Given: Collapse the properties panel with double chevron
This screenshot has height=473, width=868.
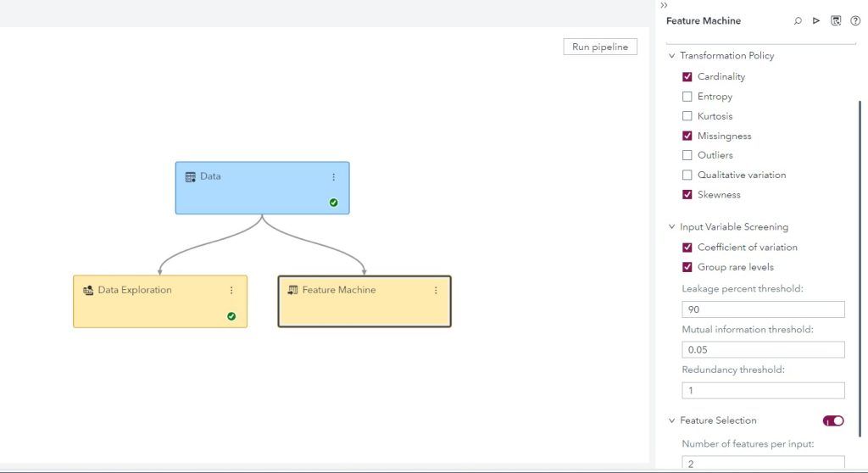Looking at the screenshot, I should click(x=664, y=5).
